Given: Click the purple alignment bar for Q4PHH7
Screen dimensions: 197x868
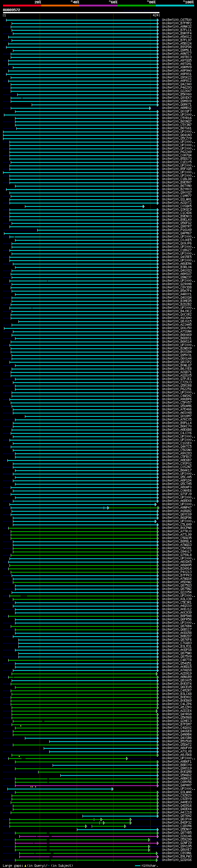Looking at the screenshot, I should [x=86, y=785].
